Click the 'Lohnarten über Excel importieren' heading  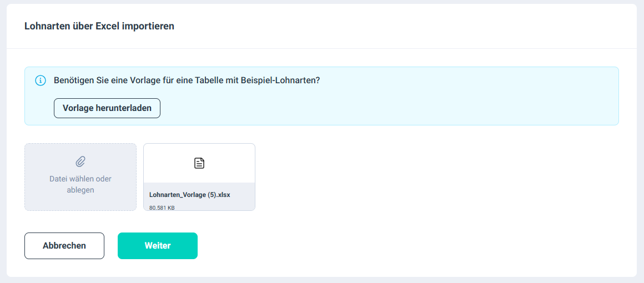(99, 26)
